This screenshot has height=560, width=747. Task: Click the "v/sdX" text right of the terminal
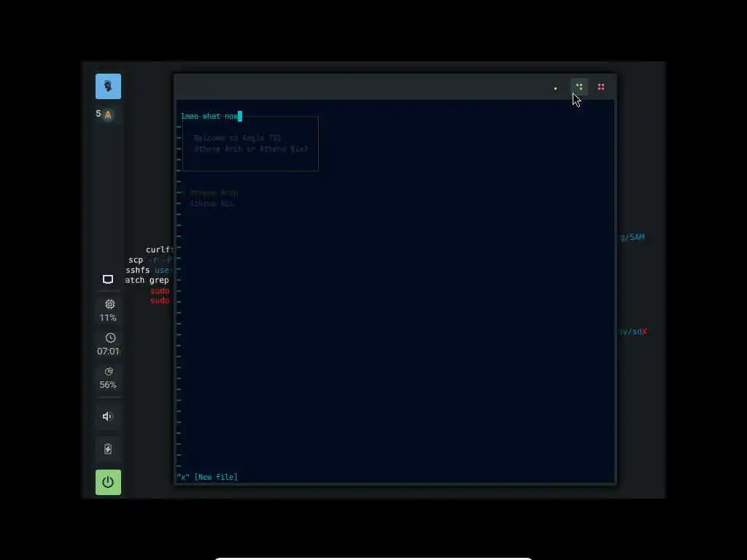coord(633,332)
